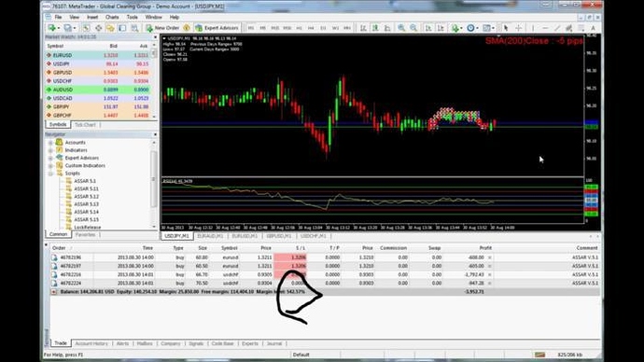Expand the Accounts tree node
This screenshot has width=644, height=362.
pos(50,143)
